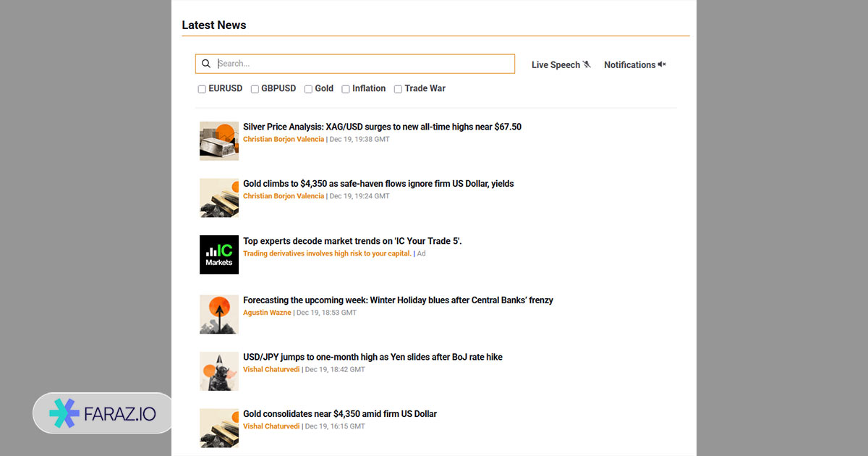This screenshot has width=868, height=456.
Task: Check the GBPUSD filter checkbox
Action: click(255, 89)
